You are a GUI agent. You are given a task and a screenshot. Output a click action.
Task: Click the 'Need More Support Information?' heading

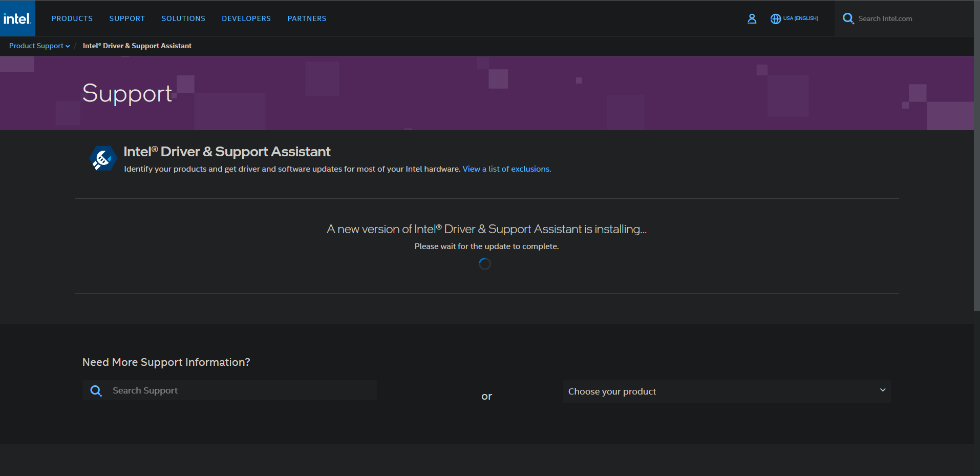[166, 362]
